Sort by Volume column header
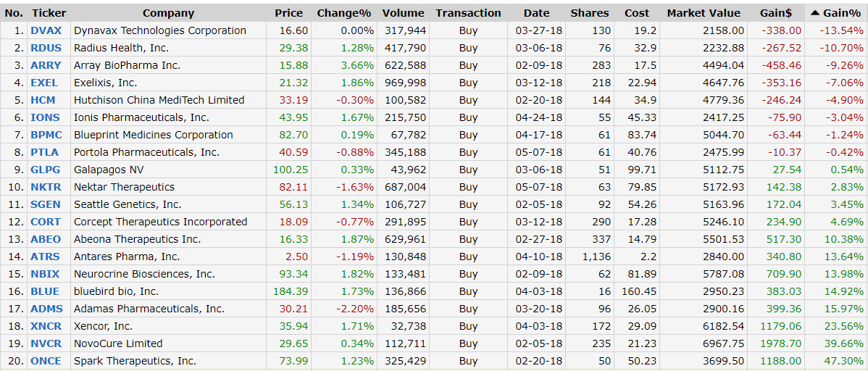This screenshot has width=868, height=371. [x=403, y=13]
